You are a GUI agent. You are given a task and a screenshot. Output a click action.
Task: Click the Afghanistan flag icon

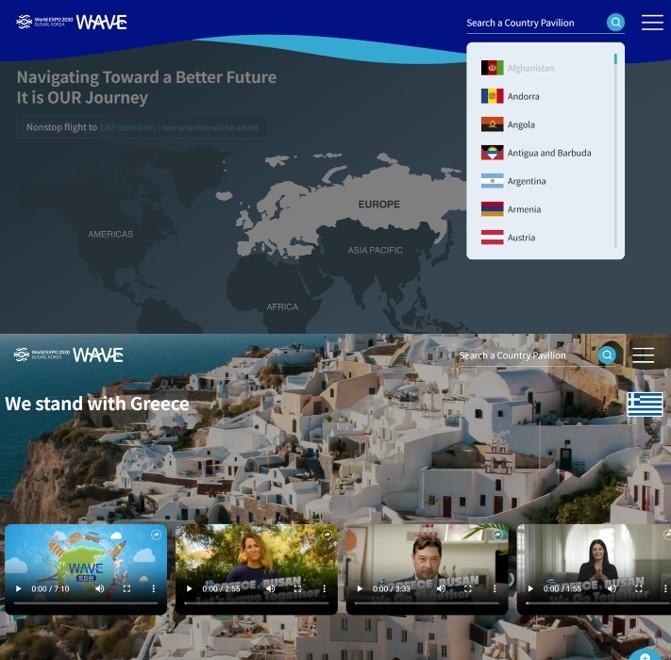492,68
